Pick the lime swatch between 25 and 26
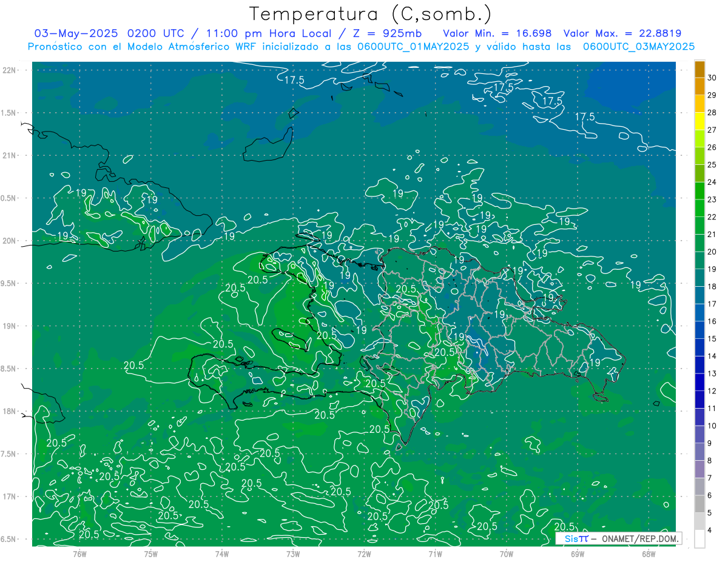The height and width of the screenshot is (562, 728). (699, 156)
